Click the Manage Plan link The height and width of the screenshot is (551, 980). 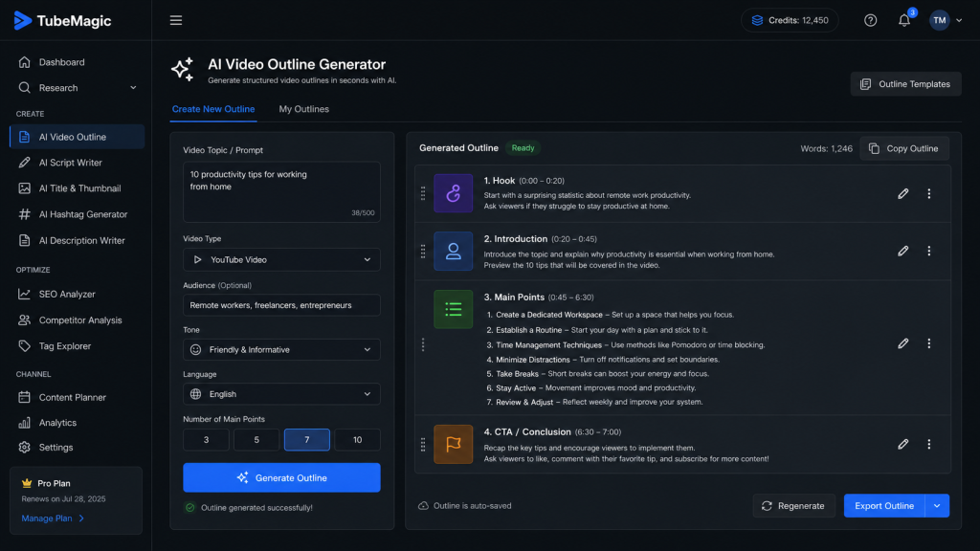53,518
